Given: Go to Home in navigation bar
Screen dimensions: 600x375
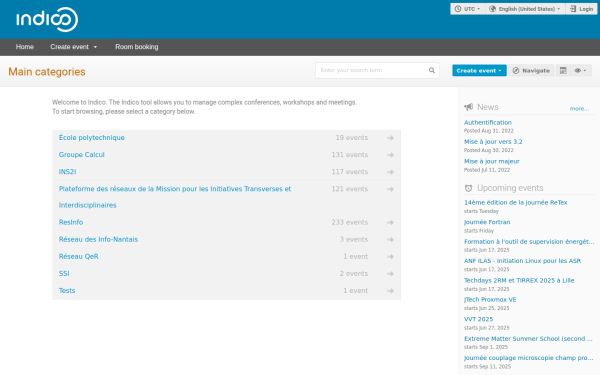Looking at the screenshot, I should (25, 47).
